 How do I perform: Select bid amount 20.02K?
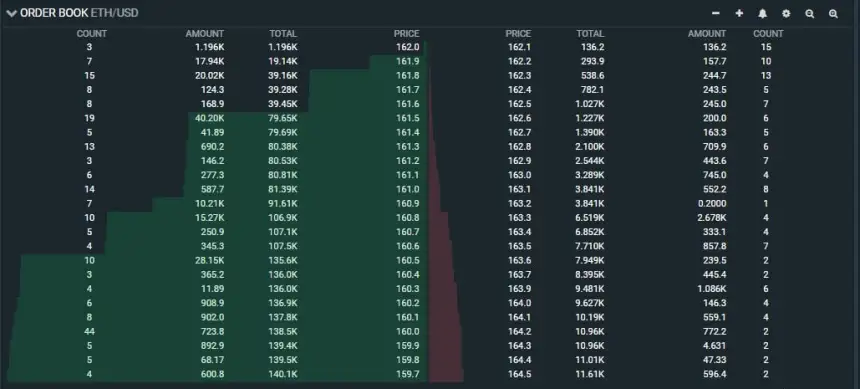coord(210,76)
